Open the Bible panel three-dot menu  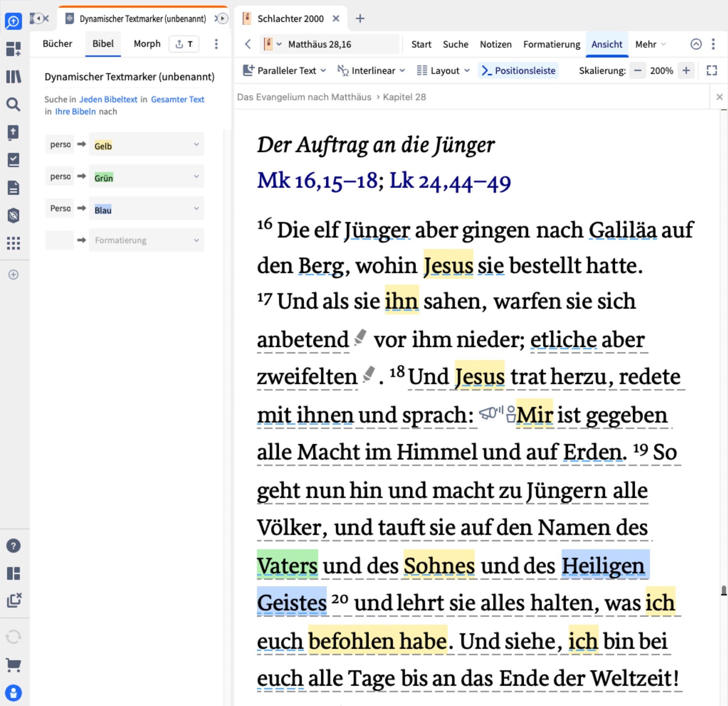click(713, 44)
